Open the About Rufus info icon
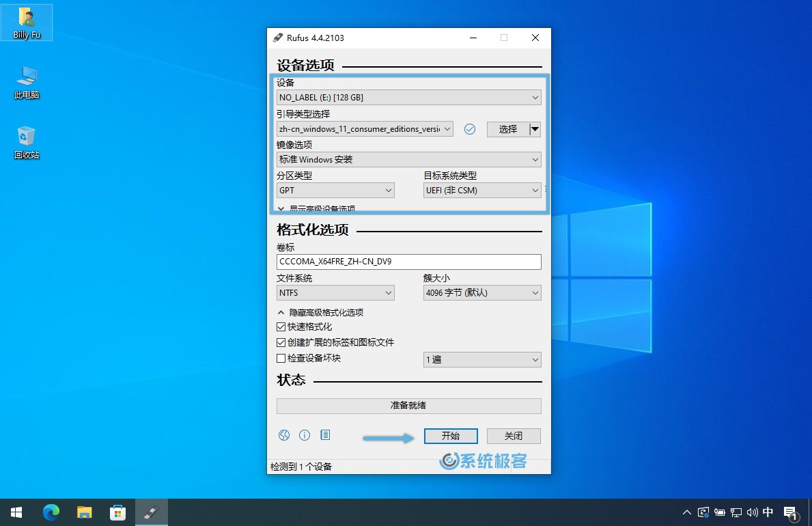812x526 pixels. [x=305, y=435]
